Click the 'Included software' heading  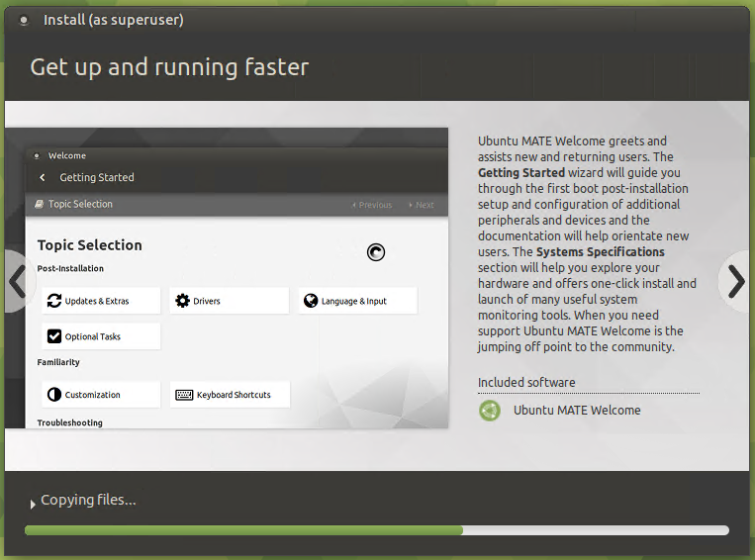click(x=526, y=382)
